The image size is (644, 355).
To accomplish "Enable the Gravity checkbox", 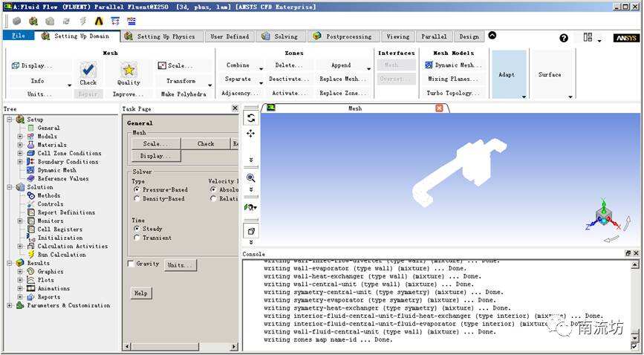I will pyautogui.click(x=131, y=264).
